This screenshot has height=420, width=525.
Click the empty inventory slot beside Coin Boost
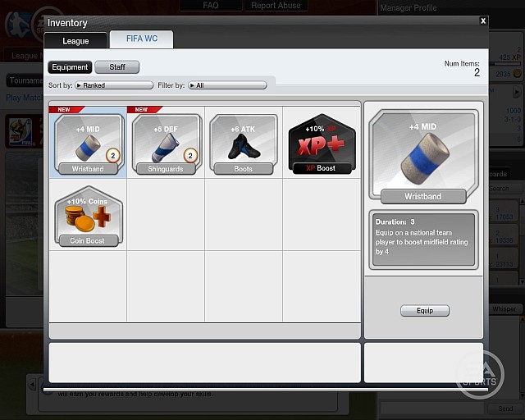click(x=165, y=216)
